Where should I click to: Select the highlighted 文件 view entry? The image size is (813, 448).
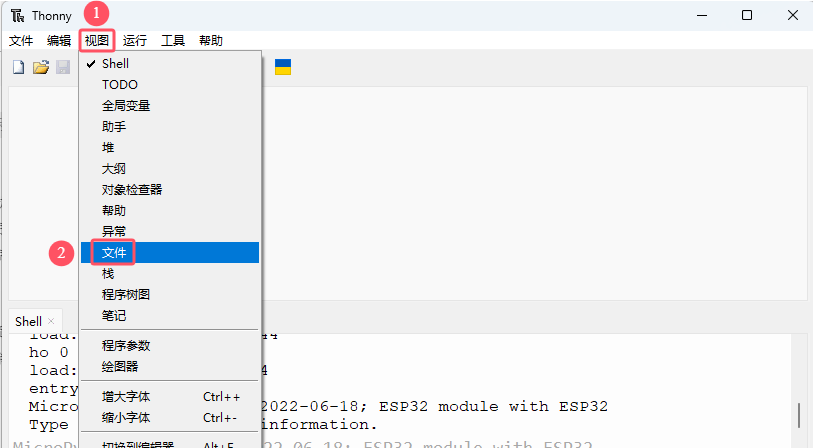point(170,253)
